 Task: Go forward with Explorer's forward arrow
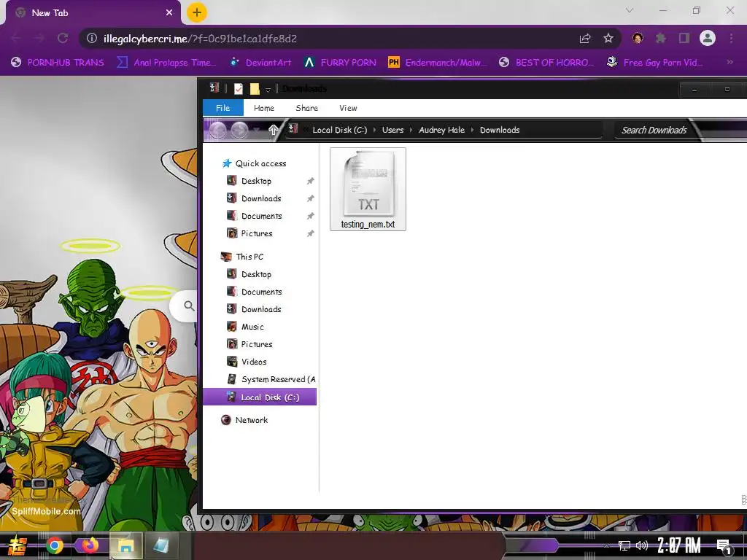click(x=239, y=130)
